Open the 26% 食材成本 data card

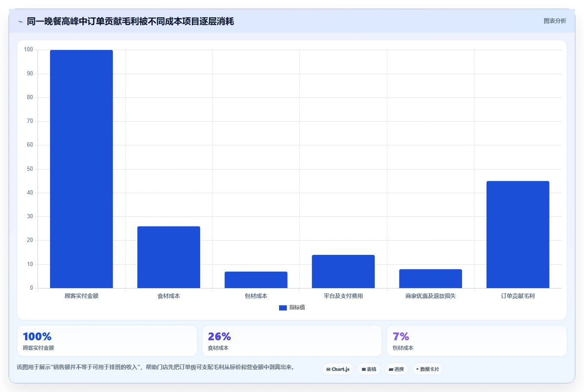(x=292, y=341)
